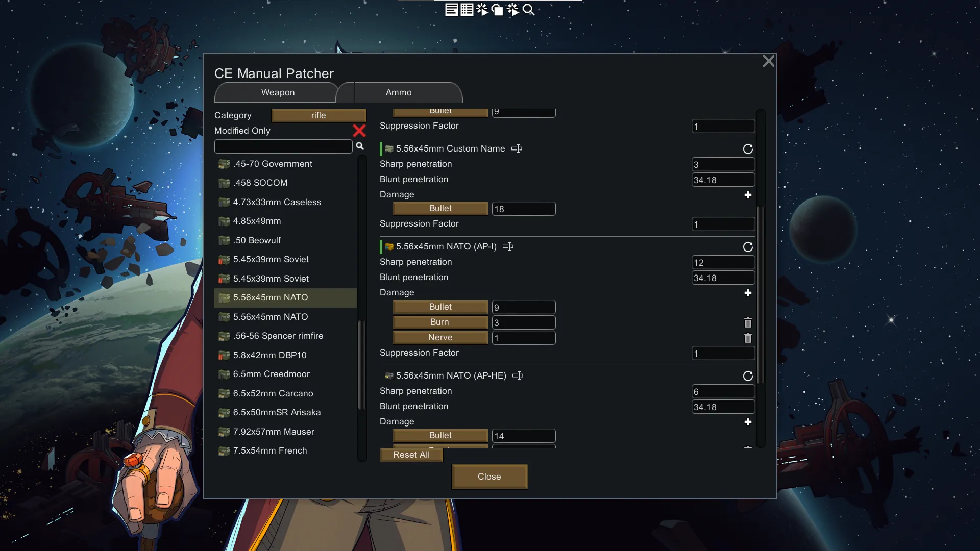Reset the 5.56x45mm NATO (AP-I) ammo values
The height and width of the screenshot is (551, 980).
click(x=748, y=247)
